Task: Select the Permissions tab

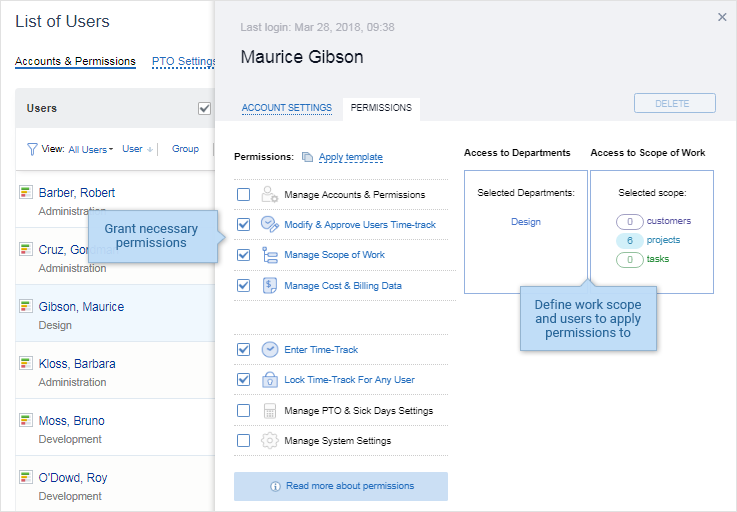Action: tap(381, 108)
